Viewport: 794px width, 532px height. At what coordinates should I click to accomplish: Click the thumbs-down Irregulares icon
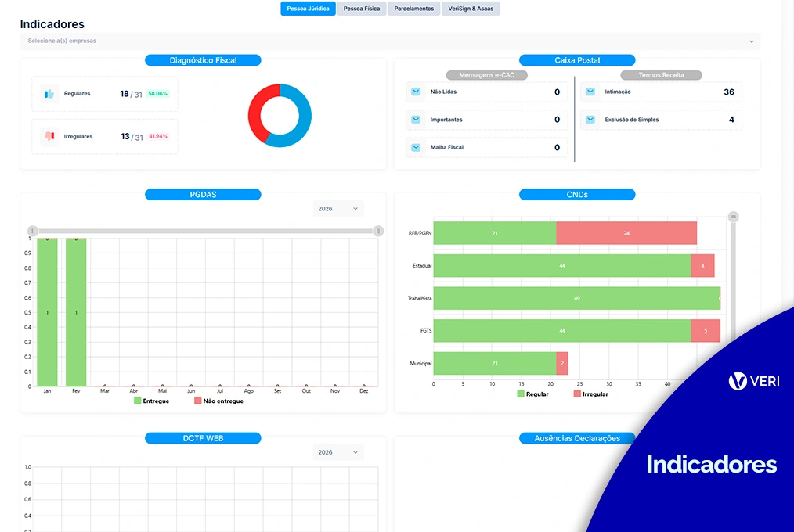[x=49, y=136]
